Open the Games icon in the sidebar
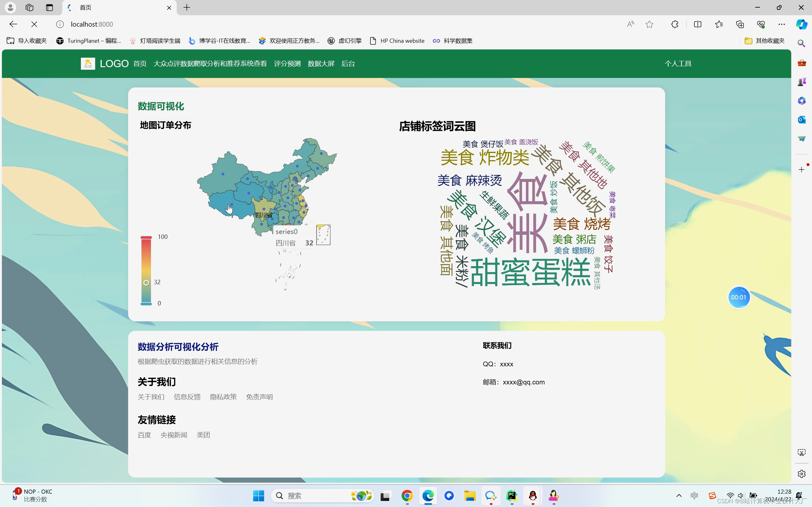 pos(802,81)
